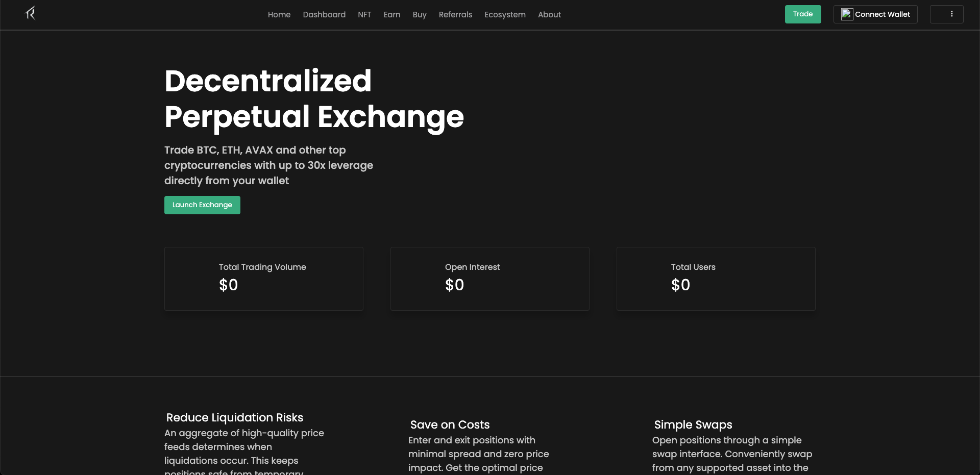Launch the exchange from the hero button
This screenshot has width=980, height=475.
[202, 205]
